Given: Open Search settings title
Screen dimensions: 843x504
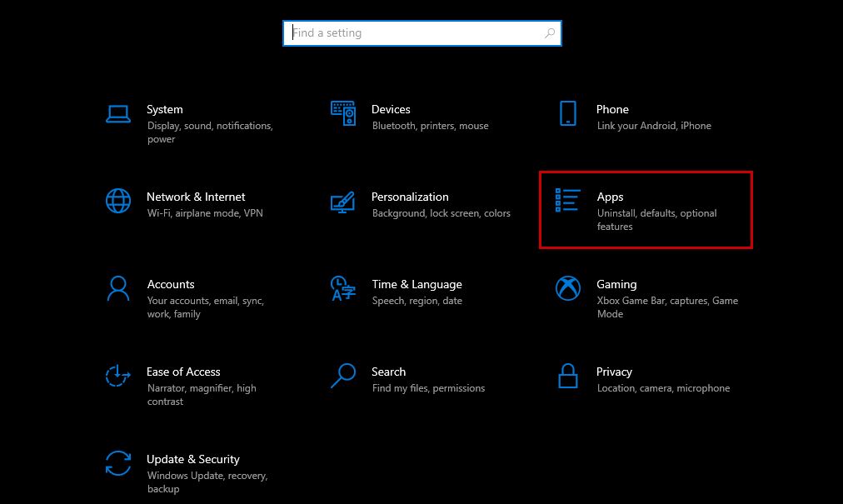Looking at the screenshot, I should point(388,372).
